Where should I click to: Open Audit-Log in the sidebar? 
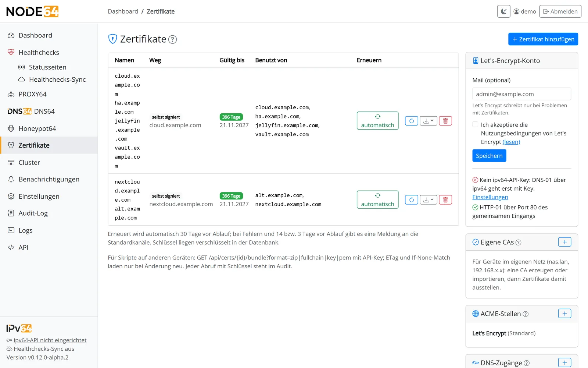pyautogui.click(x=49, y=213)
